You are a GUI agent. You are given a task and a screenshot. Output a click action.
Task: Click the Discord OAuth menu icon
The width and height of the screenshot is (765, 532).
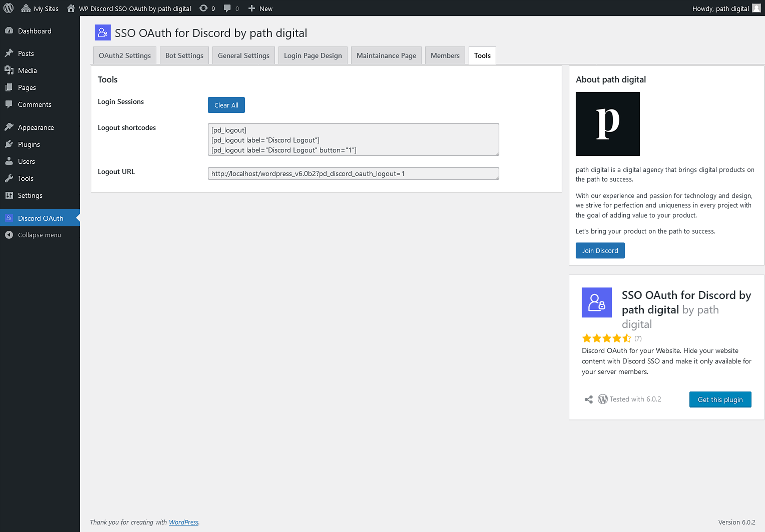point(9,218)
